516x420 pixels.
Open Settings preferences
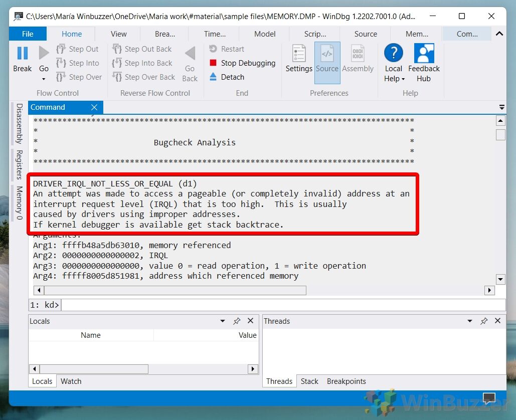tap(299, 59)
